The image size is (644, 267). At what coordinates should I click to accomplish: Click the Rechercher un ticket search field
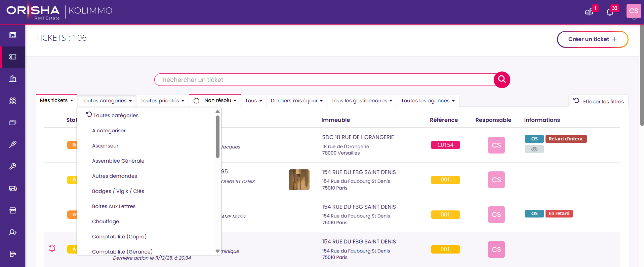click(x=324, y=80)
